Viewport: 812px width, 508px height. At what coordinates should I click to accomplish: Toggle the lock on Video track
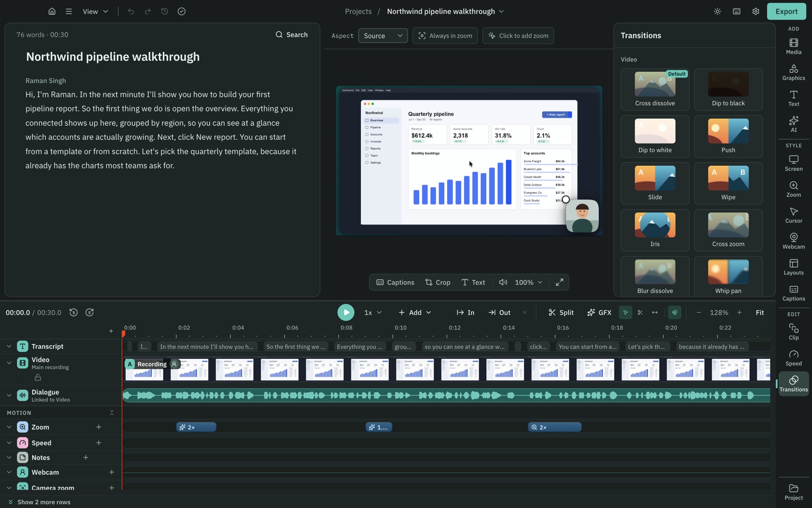pos(38,377)
